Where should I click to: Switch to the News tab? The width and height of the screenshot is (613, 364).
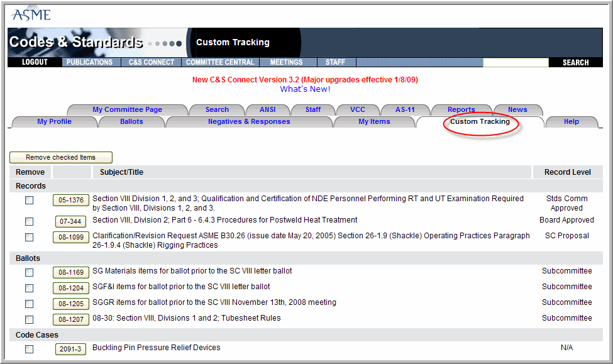click(517, 109)
